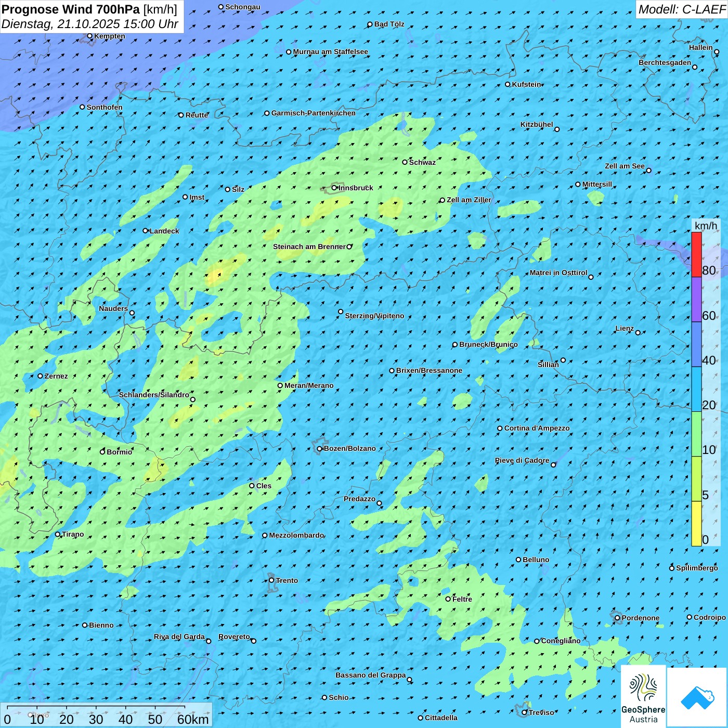Screen dimensions: 728x728
Task: Click the Innsbruck city marker
Action: tap(334, 188)
